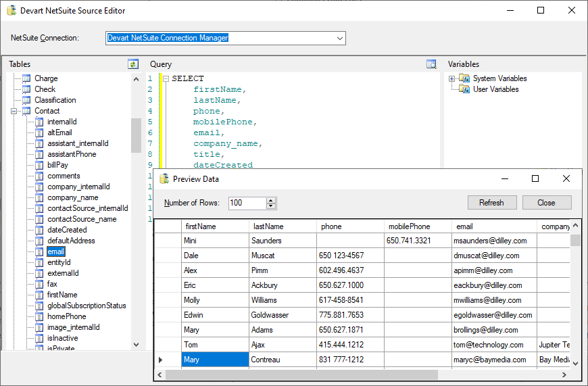Viewport: 588px width, 386px height.
Task: Collapse the SELECT query block
Action: click(x=166, y=78)
